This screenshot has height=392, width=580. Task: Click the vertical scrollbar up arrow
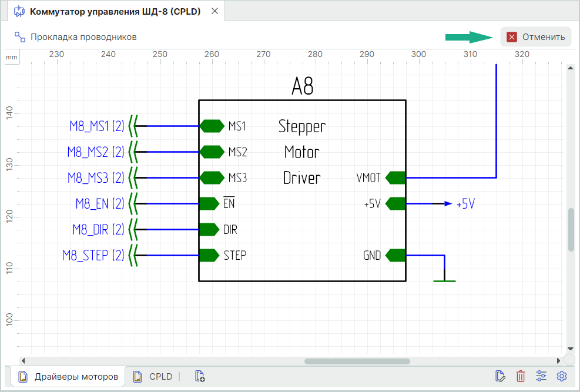pyautogui.click(x=570, y=68)
